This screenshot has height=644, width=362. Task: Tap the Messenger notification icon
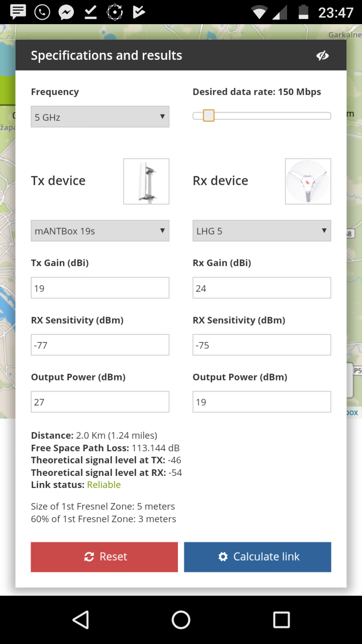pyautogui.click(x=66, y=12)
